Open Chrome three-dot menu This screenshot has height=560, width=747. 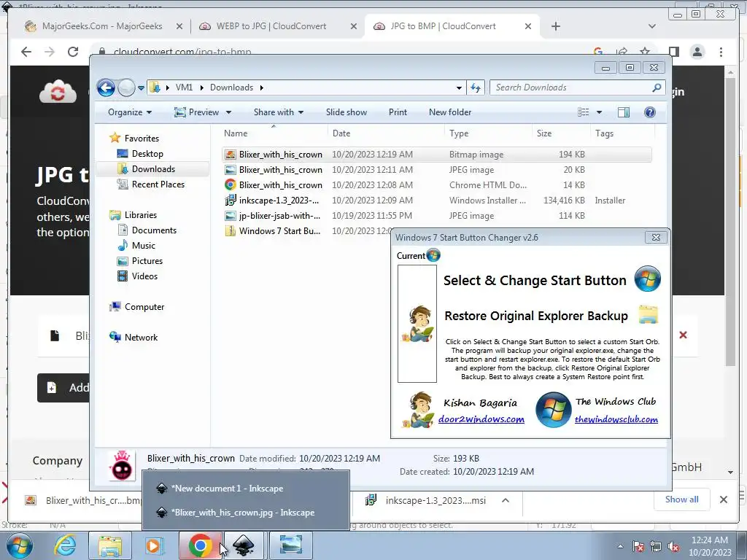[x=721, y=52]
